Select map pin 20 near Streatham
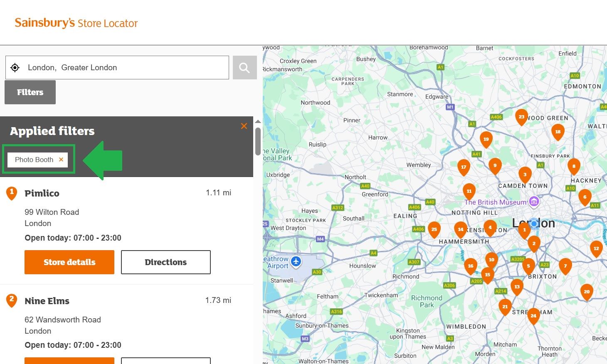Screen dimensions: 607x364 pyautogui.click(x=587, y=292)
